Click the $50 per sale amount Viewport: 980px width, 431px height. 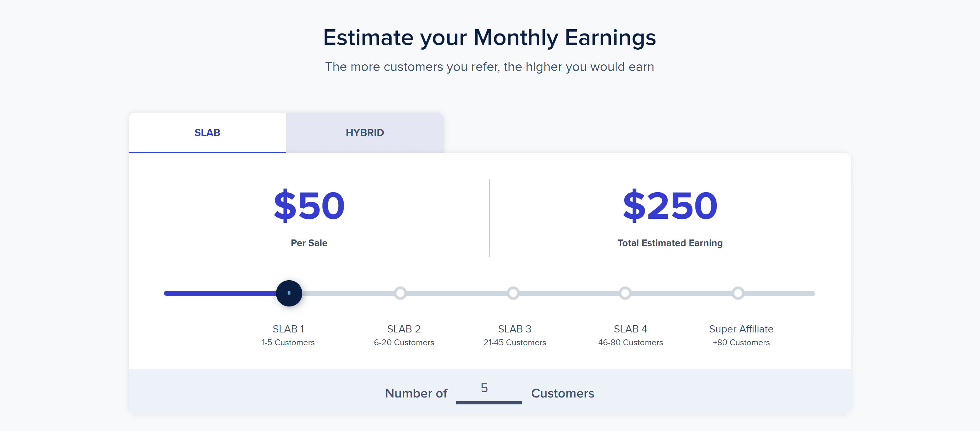pos(309,206)
